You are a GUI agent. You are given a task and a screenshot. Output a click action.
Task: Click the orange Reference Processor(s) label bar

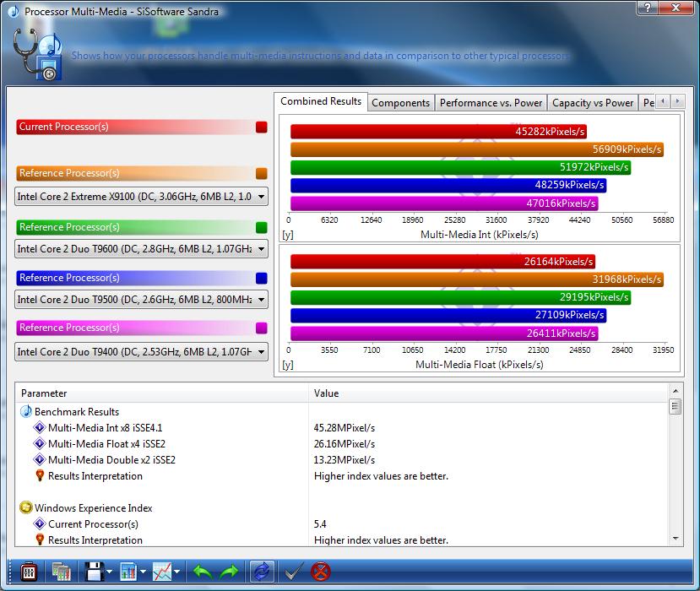tap(134, 173)
